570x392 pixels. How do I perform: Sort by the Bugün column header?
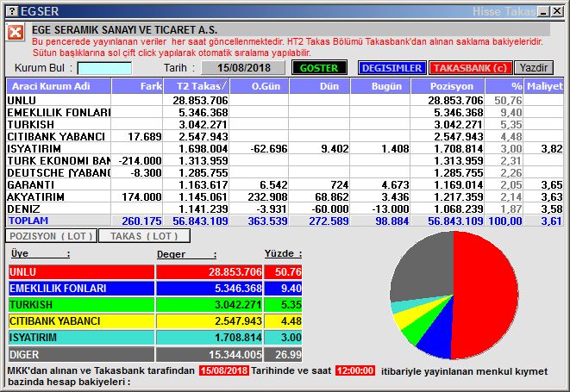[x=380, y=86]
